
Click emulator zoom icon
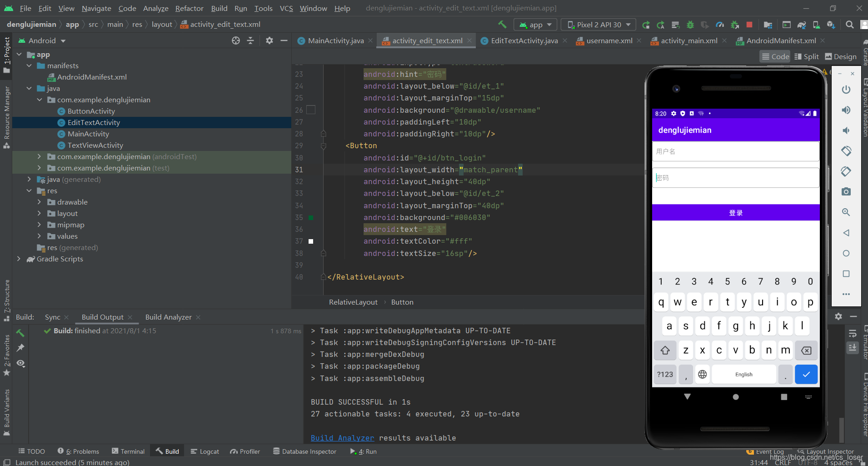pos(846,212)
